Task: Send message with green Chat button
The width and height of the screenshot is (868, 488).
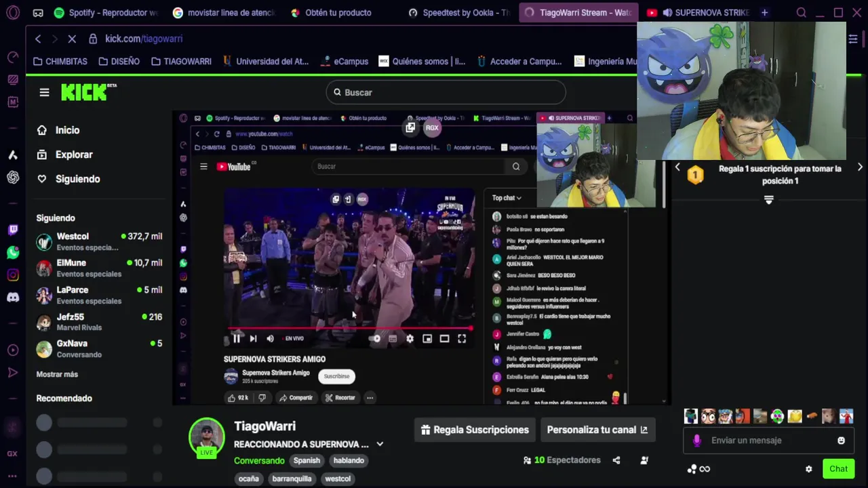Action: (x=838, y=469)
